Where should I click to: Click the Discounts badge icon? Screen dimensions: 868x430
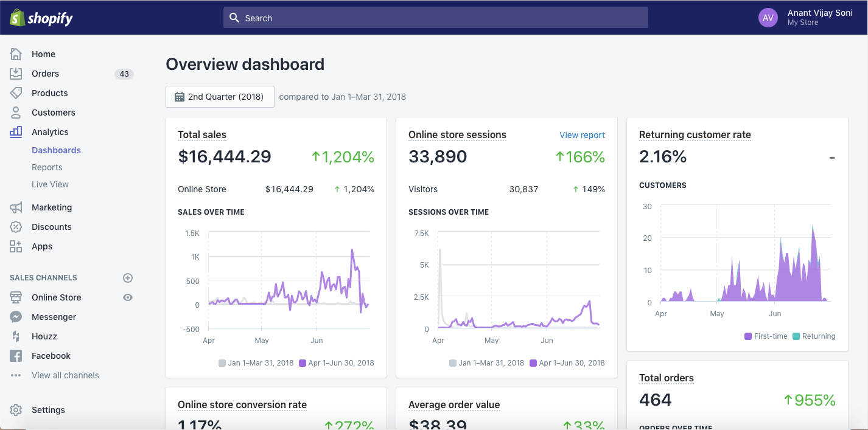pos(16,227)
